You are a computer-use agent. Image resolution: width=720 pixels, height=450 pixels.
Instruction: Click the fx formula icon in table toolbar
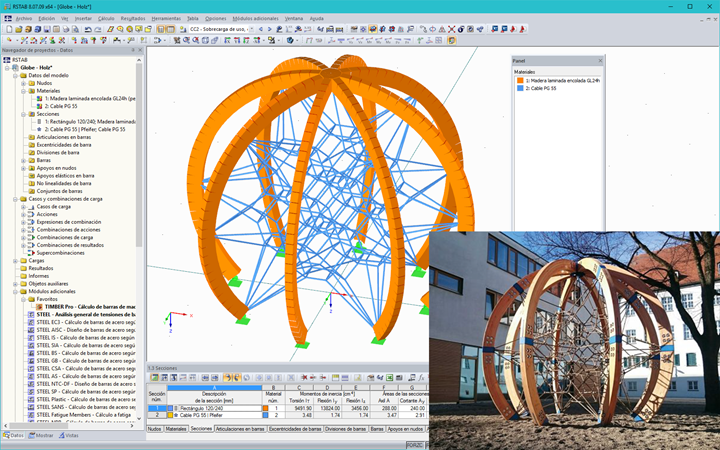[x=421, y=377]
